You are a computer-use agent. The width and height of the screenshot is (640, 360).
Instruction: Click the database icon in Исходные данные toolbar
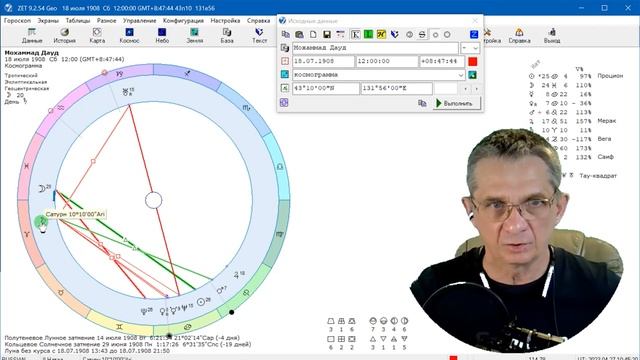tap(299, 34)
